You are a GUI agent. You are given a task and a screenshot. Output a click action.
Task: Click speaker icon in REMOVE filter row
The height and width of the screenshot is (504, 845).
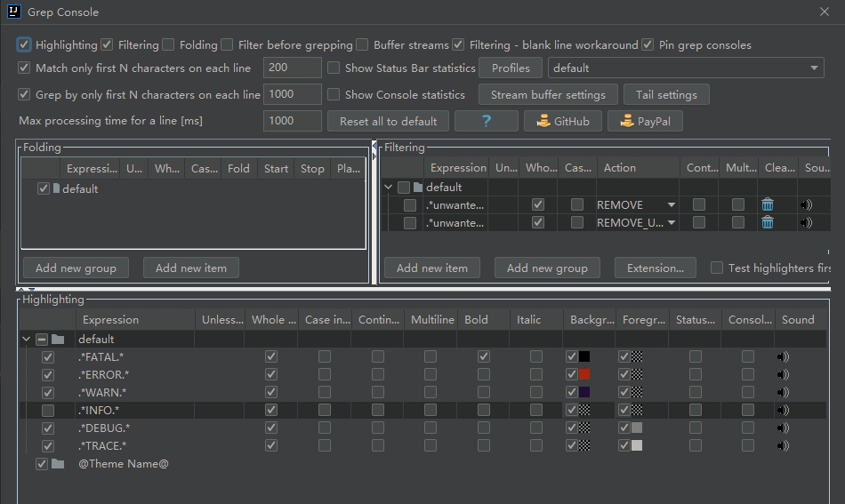(806, 204)
